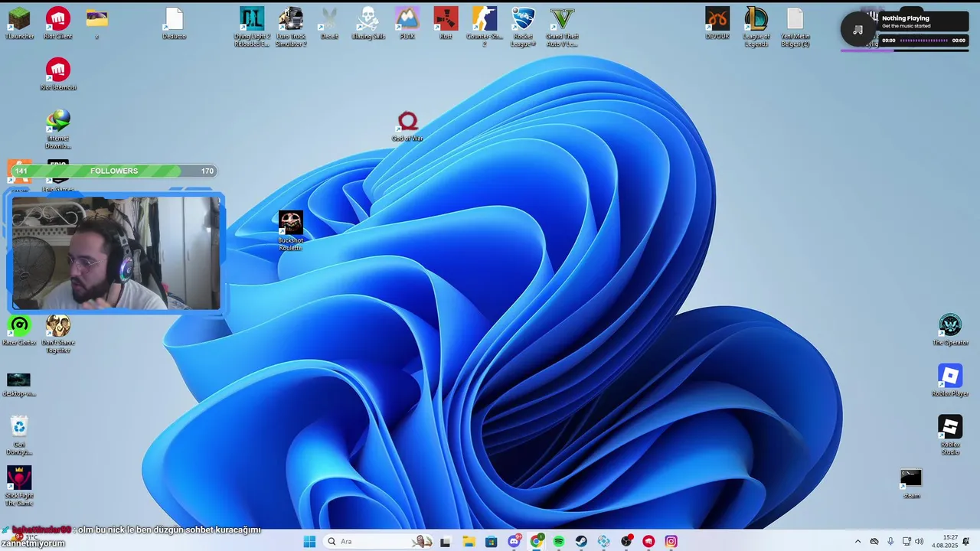The width and height of the screenshot is (980, 551).
Task: Open Microsoft Store from the taskbar
Action: (x=492, y=541)
